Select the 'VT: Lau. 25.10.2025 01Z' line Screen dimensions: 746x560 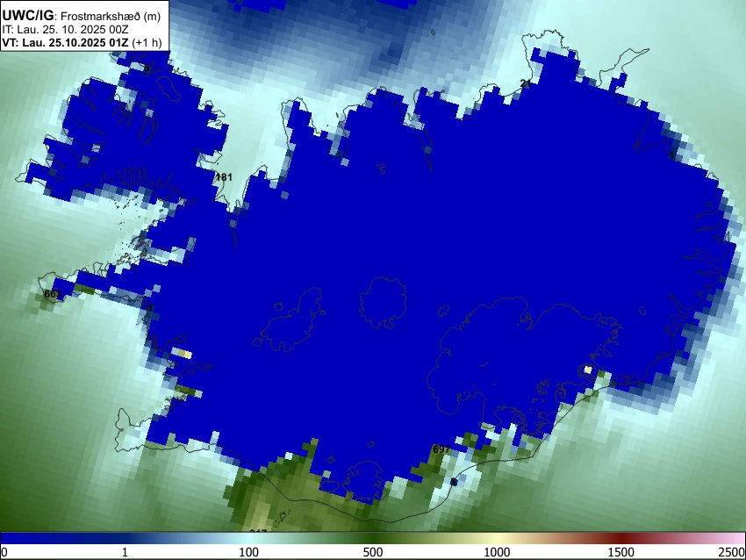point(65,42)
